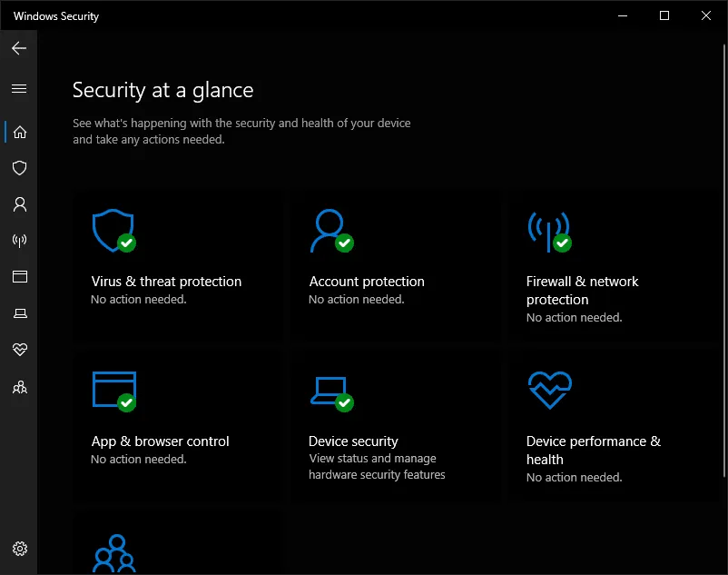Go back using the back arrow
The height and width of the screenshot is (575, 728).
[19, 48]
